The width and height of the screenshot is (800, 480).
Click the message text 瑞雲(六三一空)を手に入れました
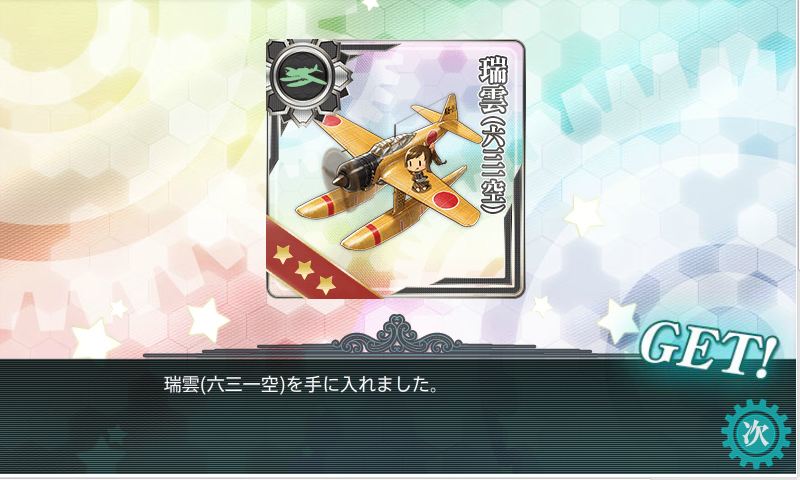[x=300, y=384]
